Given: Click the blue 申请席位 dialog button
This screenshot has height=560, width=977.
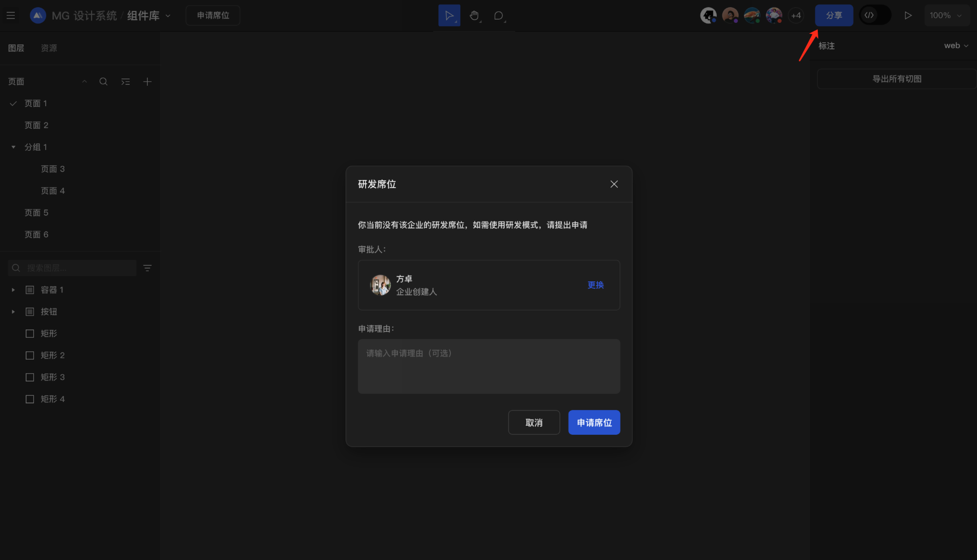Looking at the screenshot, I should (x=594, y=423).
